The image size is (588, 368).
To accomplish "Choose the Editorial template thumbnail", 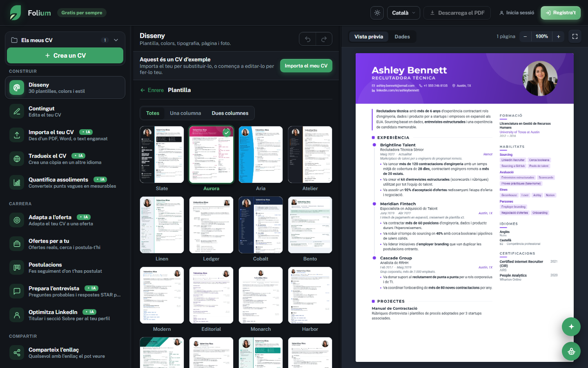I will 211,295.
